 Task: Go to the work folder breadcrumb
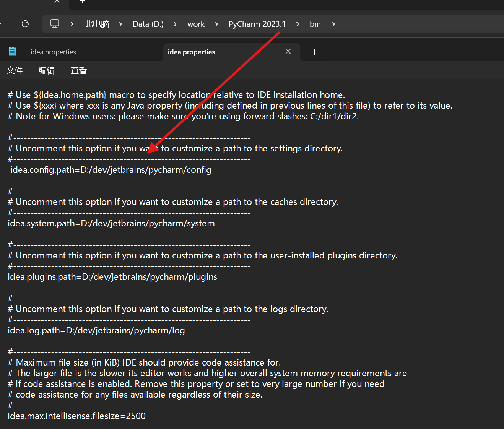(196, 24)
